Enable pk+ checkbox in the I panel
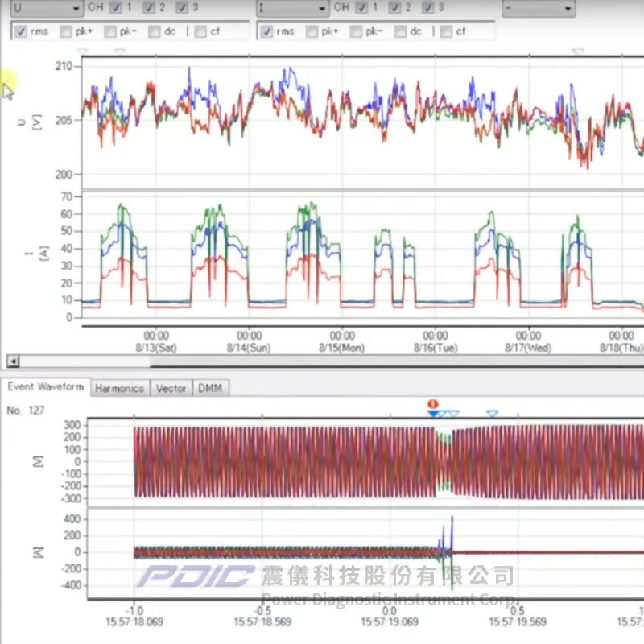Screen dimensions: 644x644 311,32
